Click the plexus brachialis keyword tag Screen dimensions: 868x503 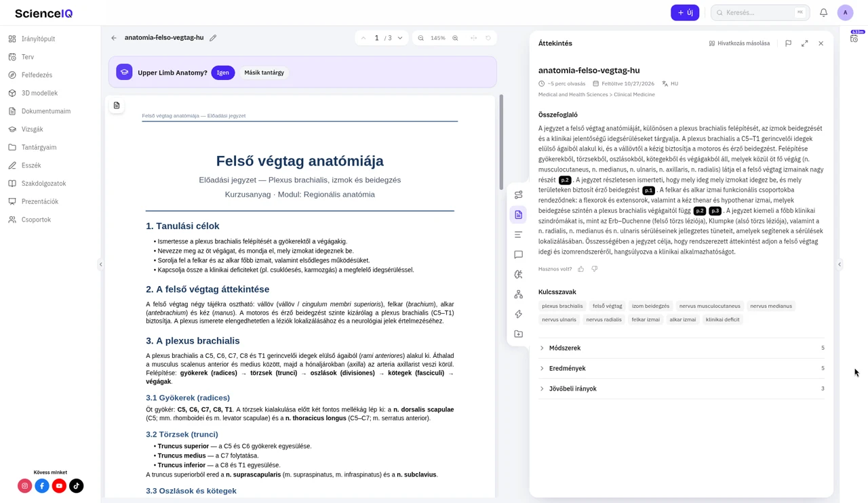[562, 306]
